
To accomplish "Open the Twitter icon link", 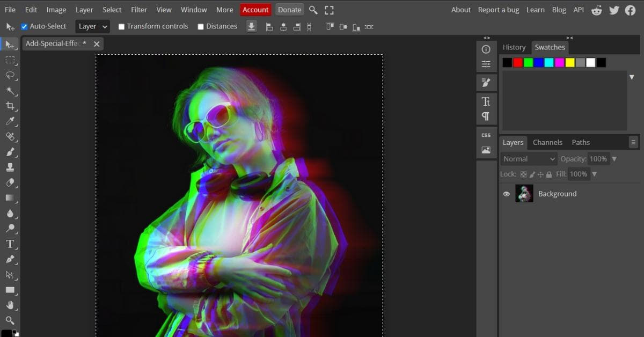I will 614,10.
